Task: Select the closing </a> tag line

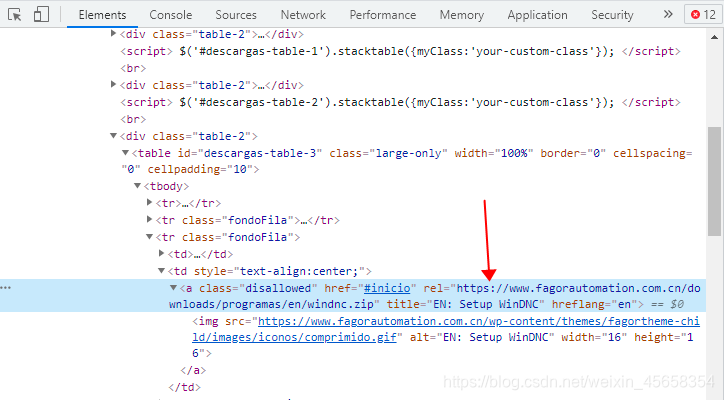Action: click(193, 370)
